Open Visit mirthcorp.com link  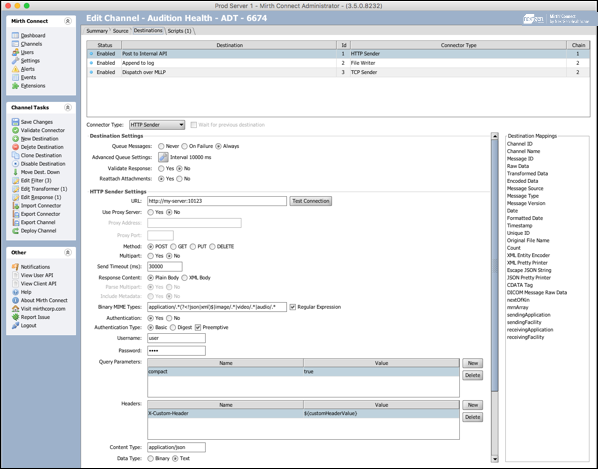(x=43, y=309)
